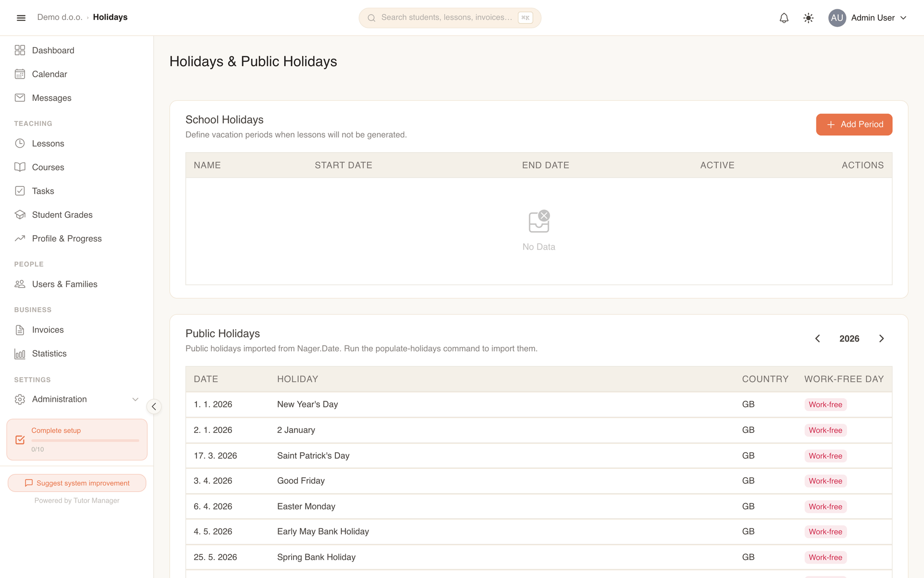Image resolution: width=924 pixels, height=578 pixels.
Task: Click Suggest system improvement button
Action: tap(77, 483)
